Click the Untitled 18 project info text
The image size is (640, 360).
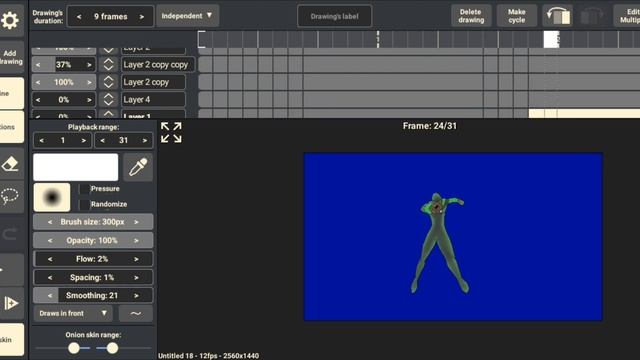[208, 356]
